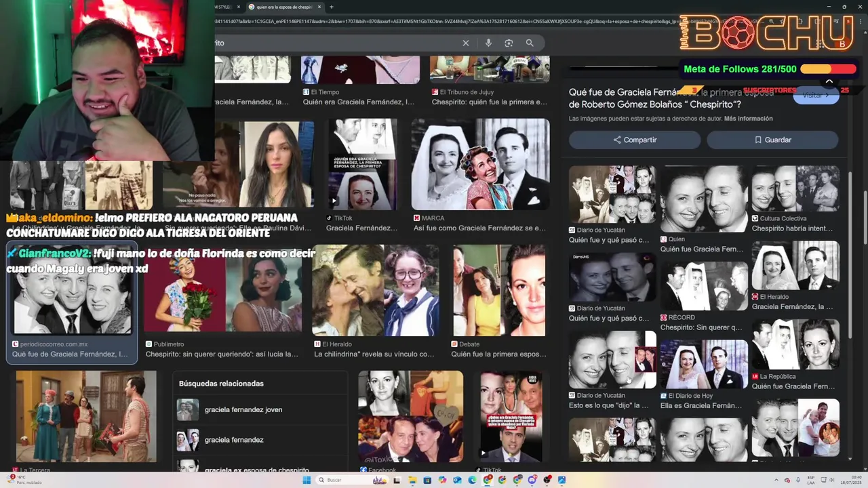Click the Guardar save button

pos(772,140)
